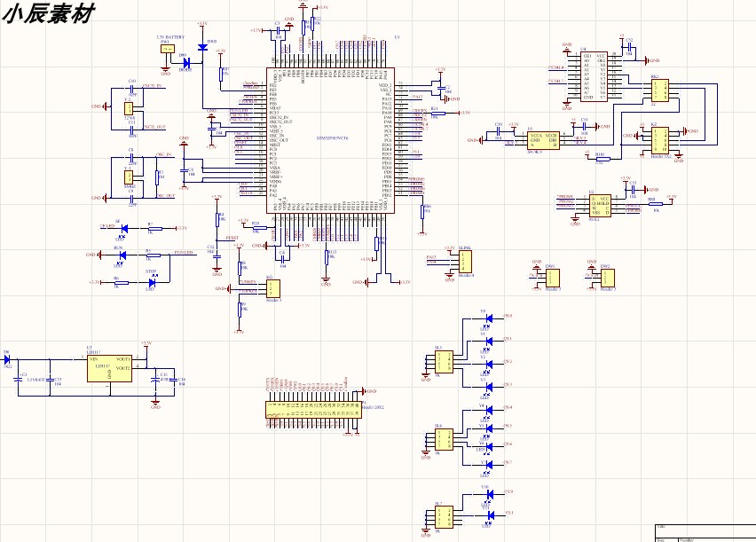Screen dimensions: 756x542
Task: Select the STOP LED symbol
Action: tap(153, 283)
